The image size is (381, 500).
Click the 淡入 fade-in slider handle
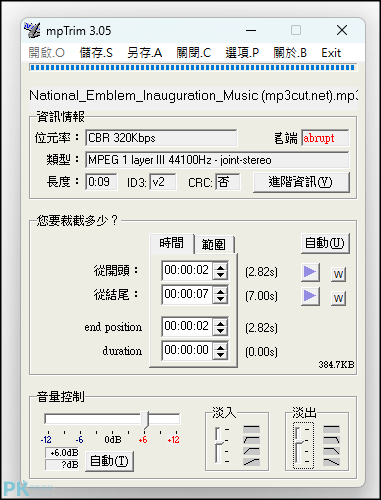click(220, 442)
